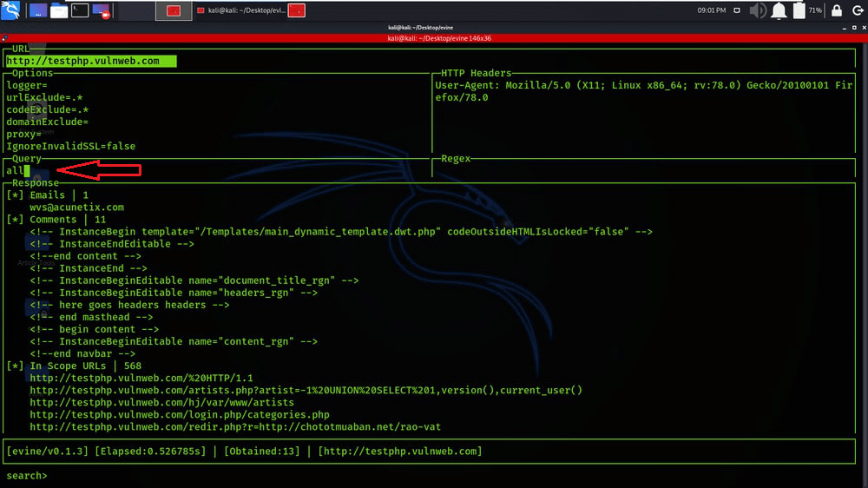Click the screen recorder launcher icon
Image resolution: width=868 pixels, height=488 pixels.
[x=102, y=10]
